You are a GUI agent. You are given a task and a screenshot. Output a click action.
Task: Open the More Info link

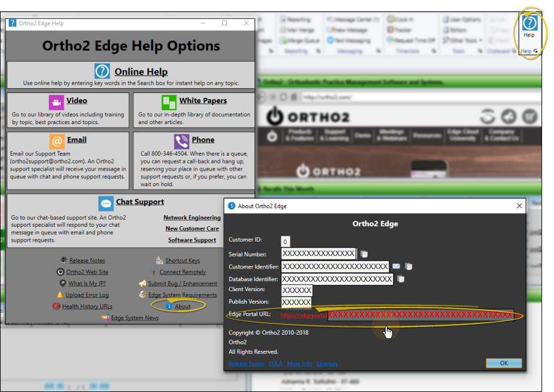[x=300, y=364]
